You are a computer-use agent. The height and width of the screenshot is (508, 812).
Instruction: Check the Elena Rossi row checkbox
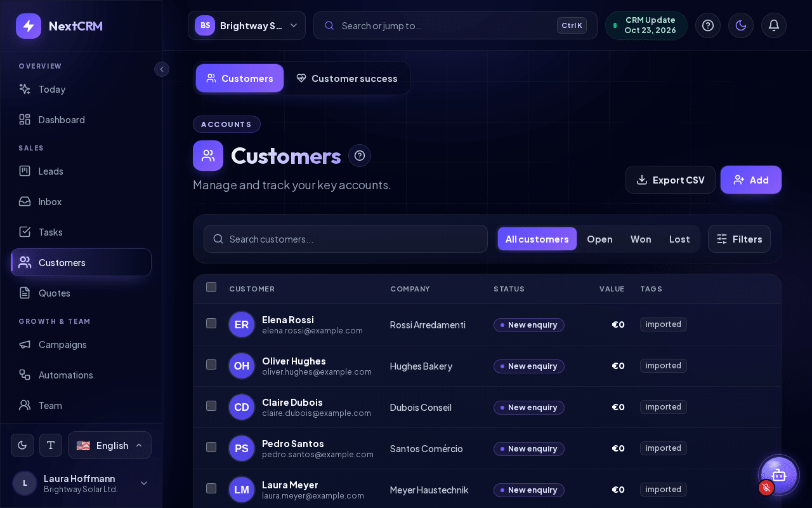(x=211, y=323)
